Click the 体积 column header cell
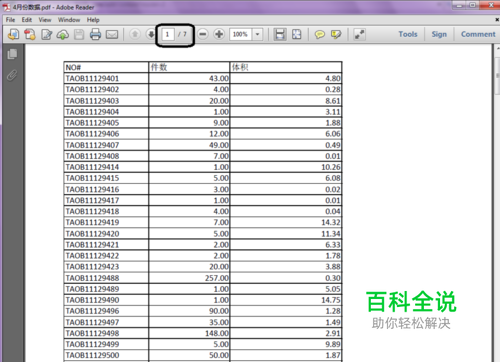The height and width of the screenshot is (362, 500). click(x=286, y=67)
